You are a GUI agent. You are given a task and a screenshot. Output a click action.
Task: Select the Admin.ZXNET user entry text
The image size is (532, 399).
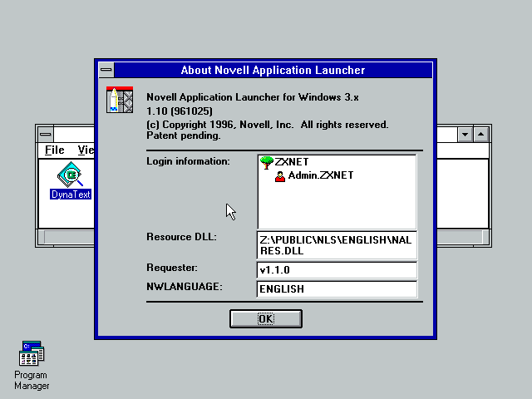point(321,175)
